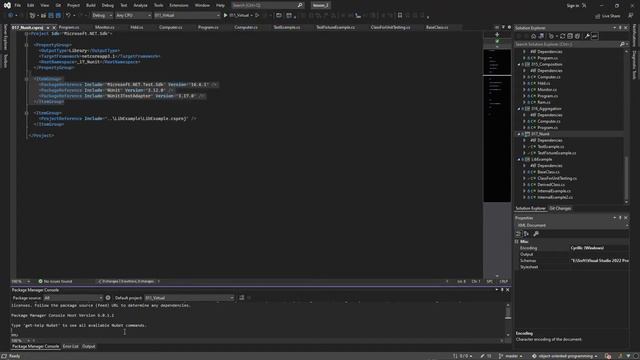Collapse the 016_Aggregation project node
The width and height of the screenshot is (640, 360).
[519, 109]
